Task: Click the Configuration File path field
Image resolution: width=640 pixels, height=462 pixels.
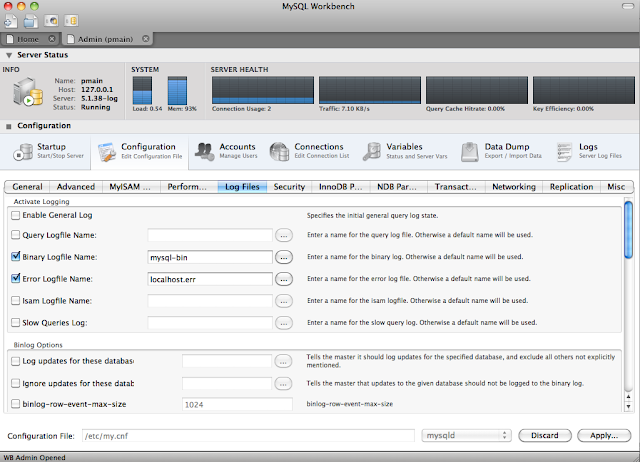Action: (x=248, y=436)
